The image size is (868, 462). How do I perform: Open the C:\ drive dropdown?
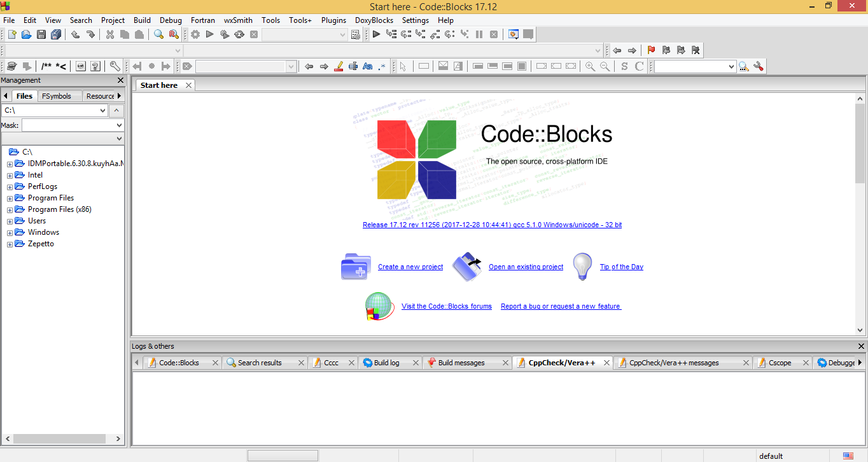(103, 111)
